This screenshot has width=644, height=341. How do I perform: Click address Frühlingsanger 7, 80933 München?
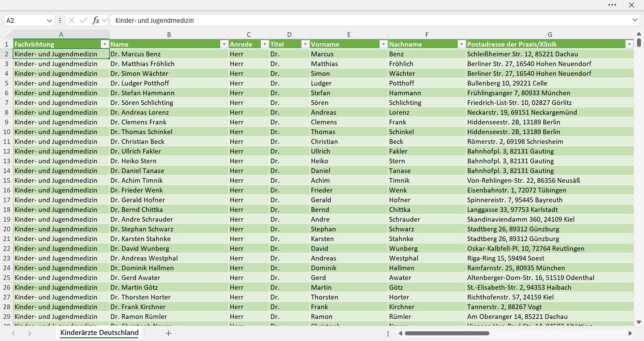pos(550,93)
